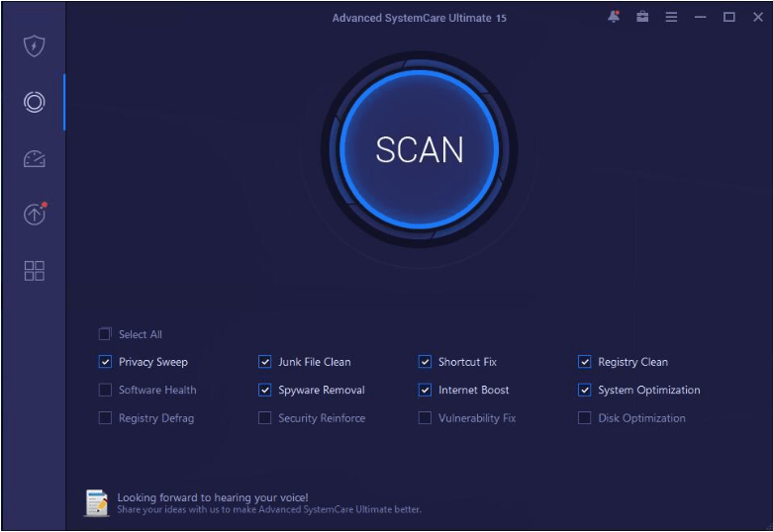
Task: Enable the Software Health checkbox
Action: point(105,391)
